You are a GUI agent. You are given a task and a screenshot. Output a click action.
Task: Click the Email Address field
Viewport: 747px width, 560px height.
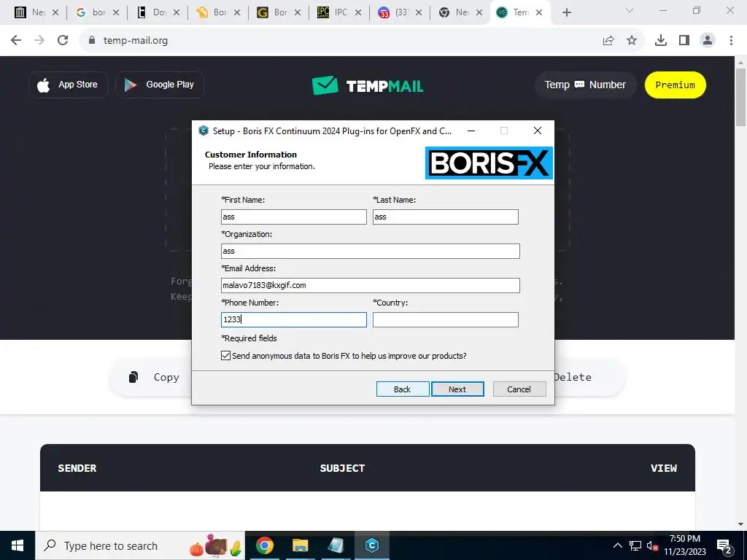pyautogui.click(x=370, y=285)
